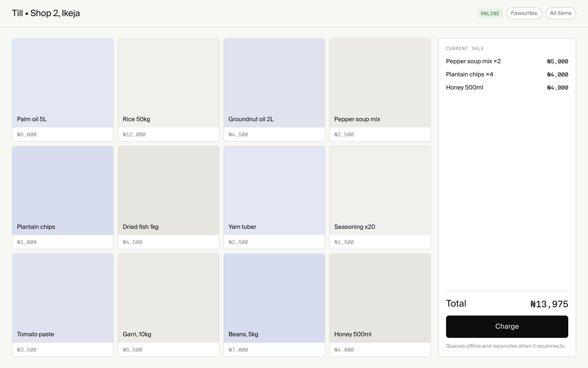Tap the Tomato paste product tile

pos(63,305)
